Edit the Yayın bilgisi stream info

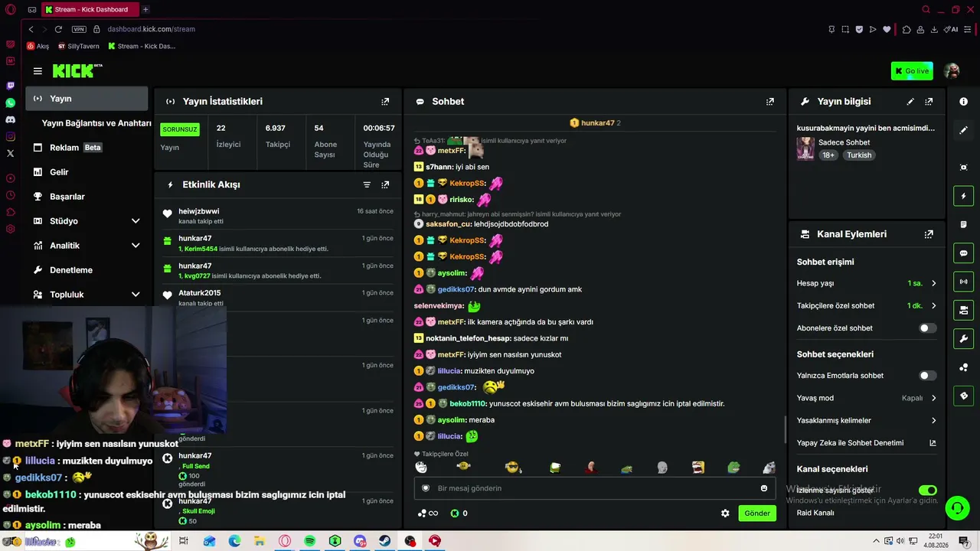pyautogui.click(x=910, y=101)
